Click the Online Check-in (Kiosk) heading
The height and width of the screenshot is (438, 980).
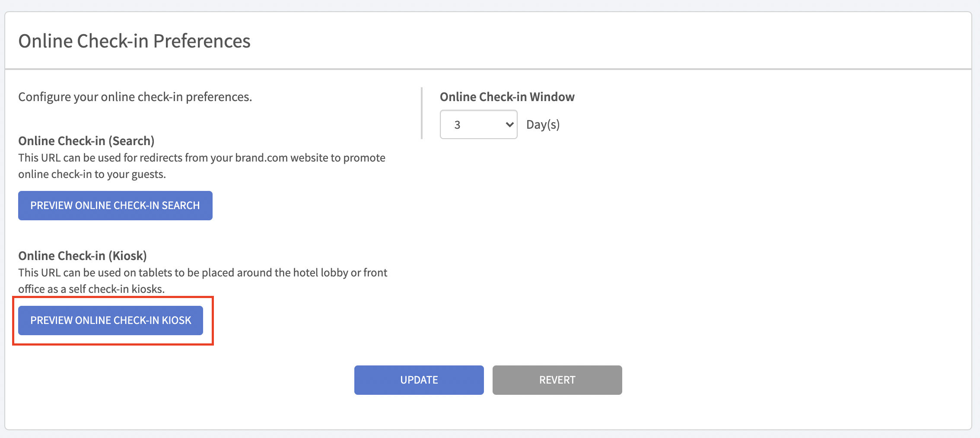tap(82, 256)
